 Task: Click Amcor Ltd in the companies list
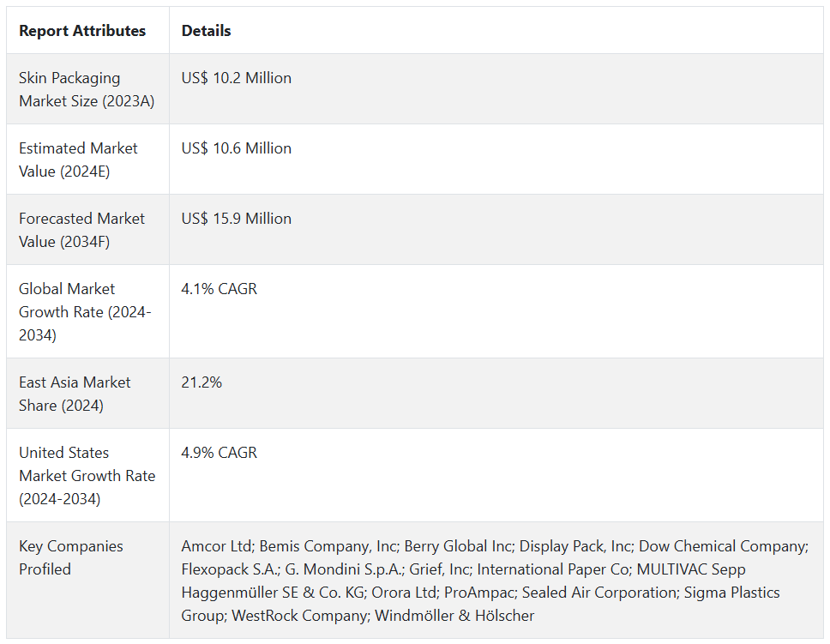pyautogui.click(x=216, y=546)
